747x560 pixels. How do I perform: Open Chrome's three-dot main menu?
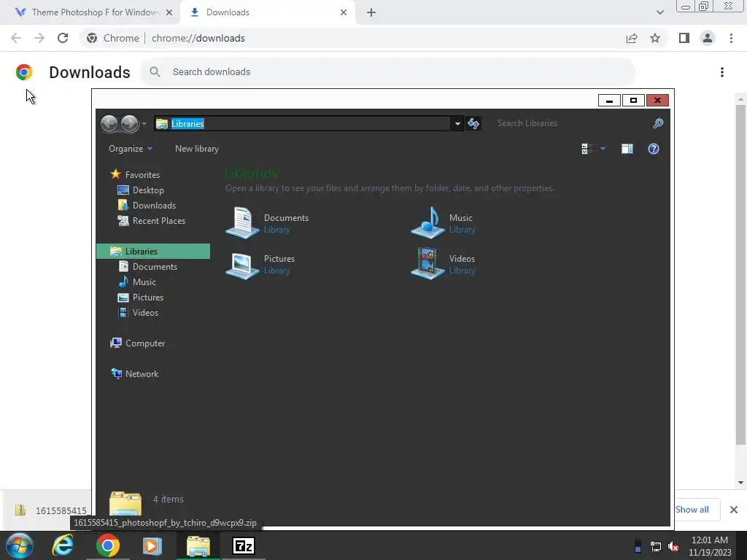[x=731, y=38]
